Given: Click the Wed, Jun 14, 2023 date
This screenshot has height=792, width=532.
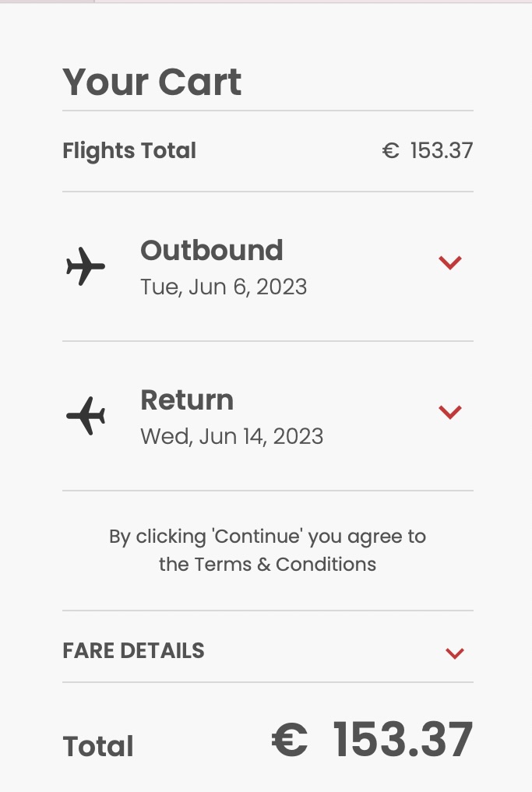Looking at the screenshot, I should pos(231,436).
